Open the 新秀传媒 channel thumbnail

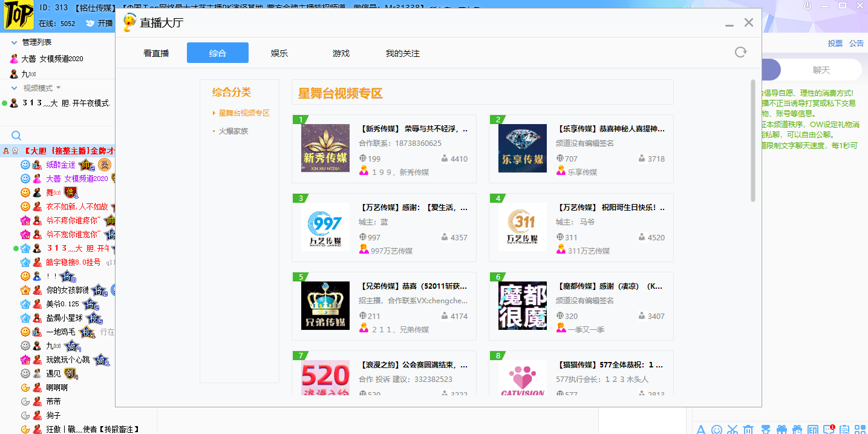pyautogui.click(x=325, y=148)
